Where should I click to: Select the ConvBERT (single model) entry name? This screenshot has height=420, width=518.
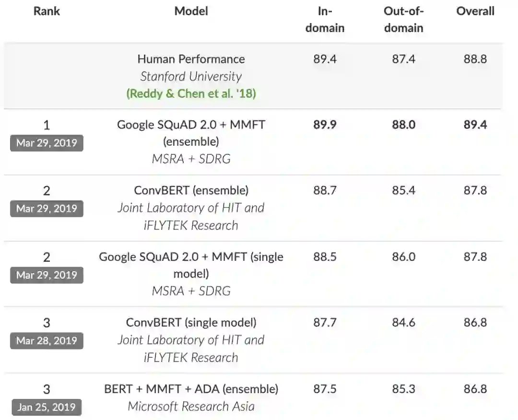tap(191, 322)
